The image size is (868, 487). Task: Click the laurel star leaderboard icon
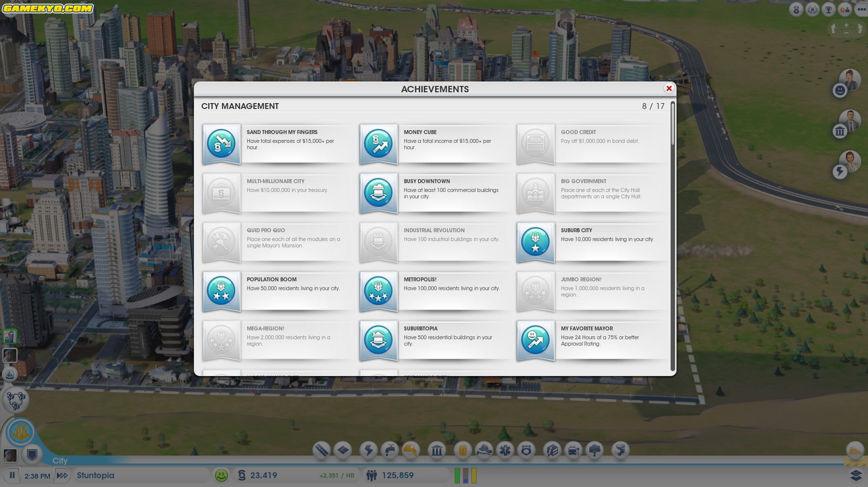(813, 9)
